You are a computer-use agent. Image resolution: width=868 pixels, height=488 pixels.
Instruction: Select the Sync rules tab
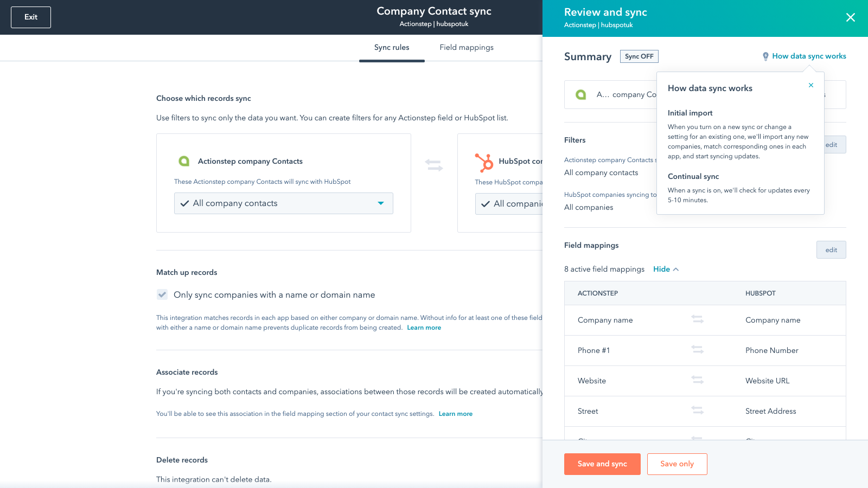[x=392, y=48]
